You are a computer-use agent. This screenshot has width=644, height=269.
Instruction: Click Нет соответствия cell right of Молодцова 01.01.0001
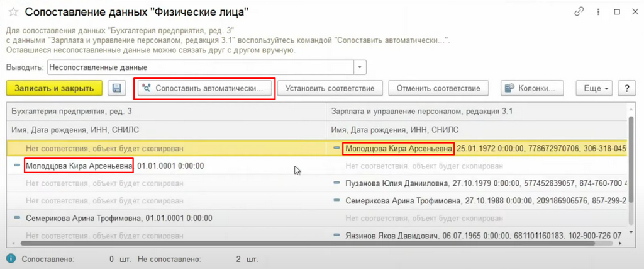477,166
